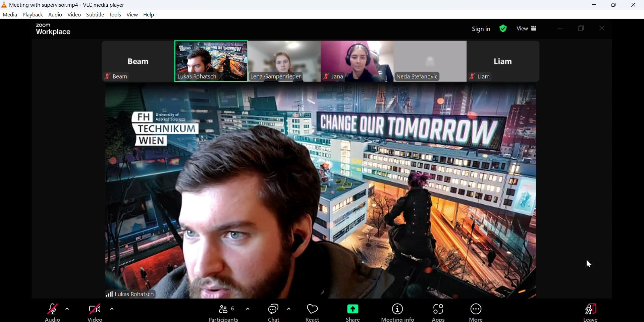Minimize the VLC media player window

coord(594,5)
